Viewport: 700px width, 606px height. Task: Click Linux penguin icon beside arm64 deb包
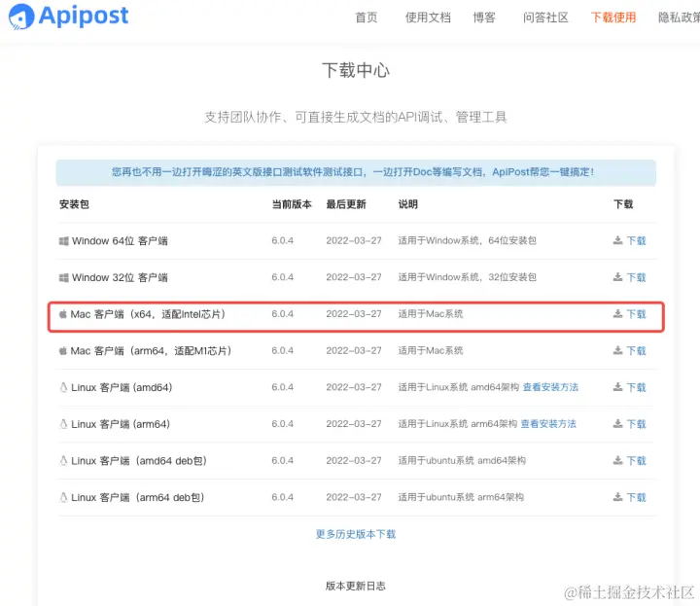[63, 497]
